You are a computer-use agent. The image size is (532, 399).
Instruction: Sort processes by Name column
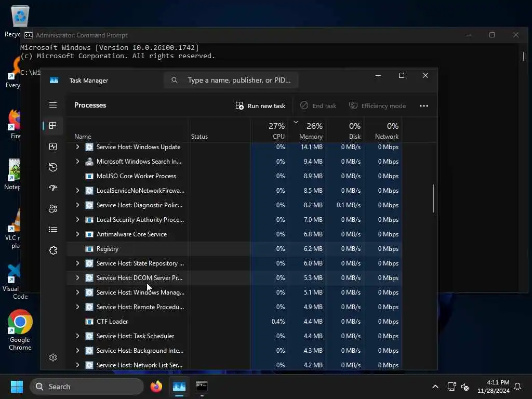83,137
